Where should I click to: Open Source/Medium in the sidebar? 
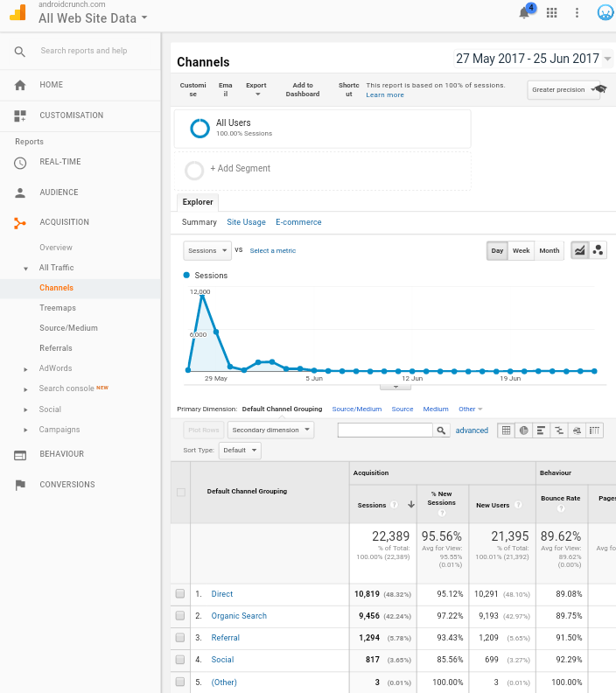click(x=68, y=328)
